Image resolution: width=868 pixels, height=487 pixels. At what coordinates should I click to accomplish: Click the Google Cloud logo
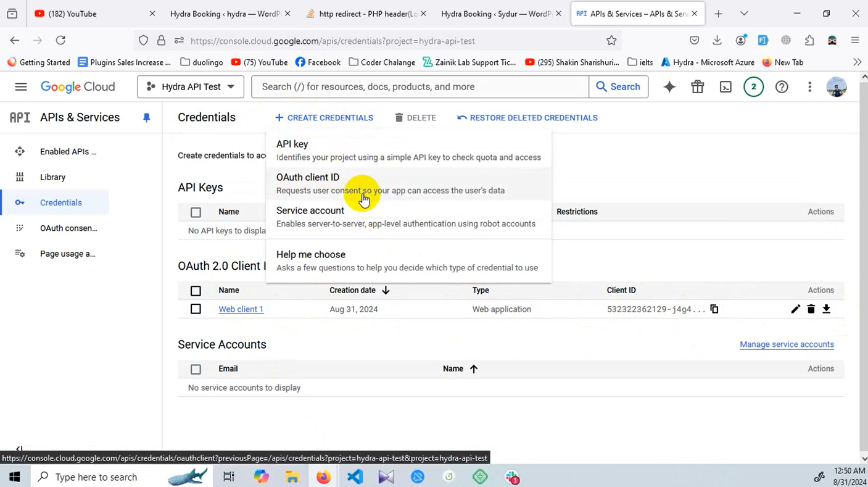(x=78, y=87)
